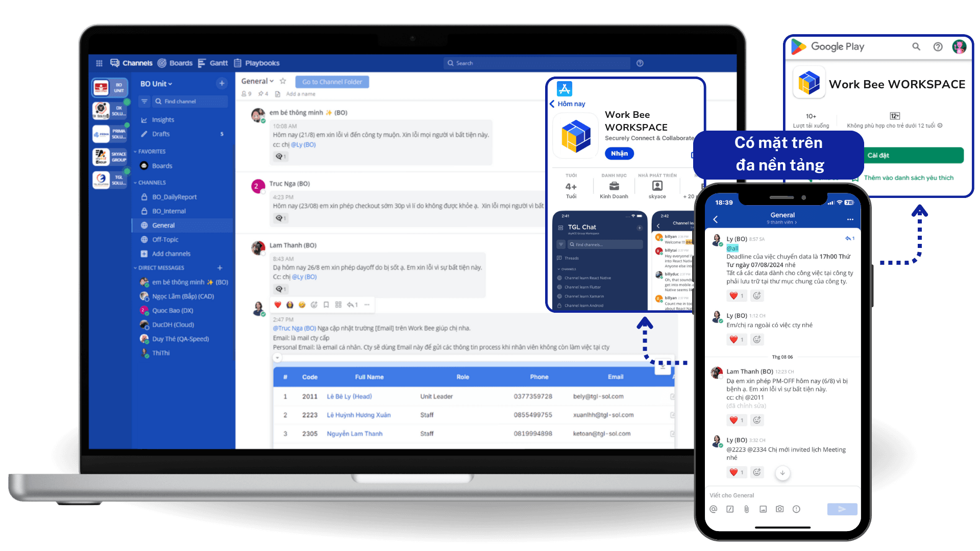Viewport: 980px width, 551px height.
Task: Click the Add channels plus icon
Action: (145, 254)
